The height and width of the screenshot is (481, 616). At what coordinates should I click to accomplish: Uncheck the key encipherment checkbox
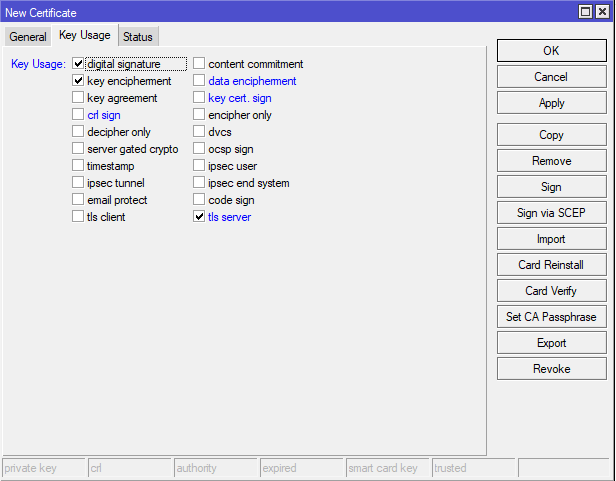pos(78,81)
